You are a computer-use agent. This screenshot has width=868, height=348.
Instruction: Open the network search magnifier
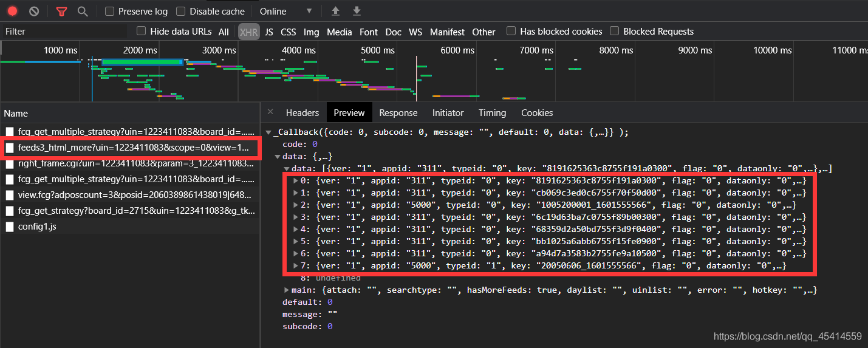coord(83,11)
